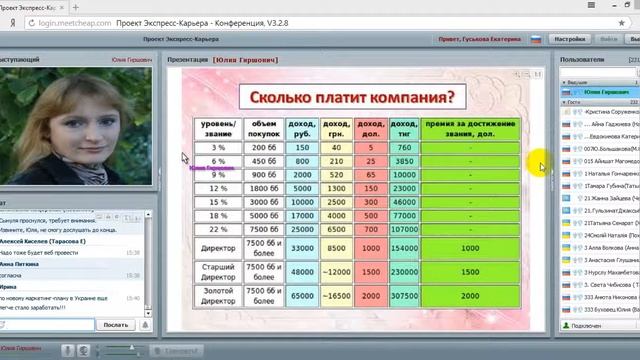The image size is (640, 360).
Task: Select user 3Нурслу Маханбетова in list
Action: 600,273
